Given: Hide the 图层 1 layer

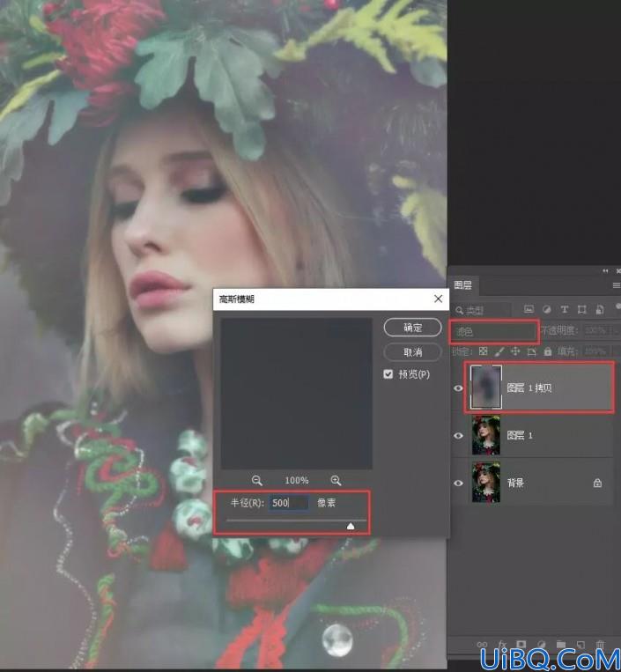Looking at the screenshot, I should pos(458,436).
